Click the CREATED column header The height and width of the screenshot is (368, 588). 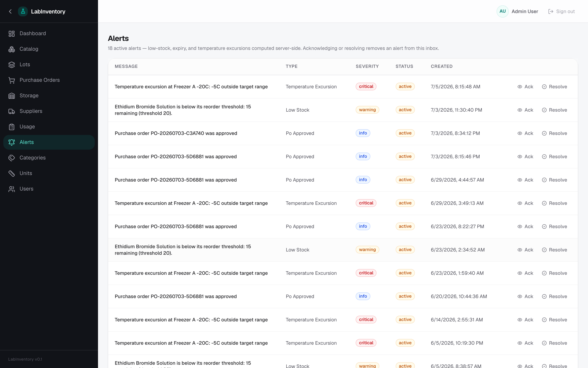coord(441,66)
